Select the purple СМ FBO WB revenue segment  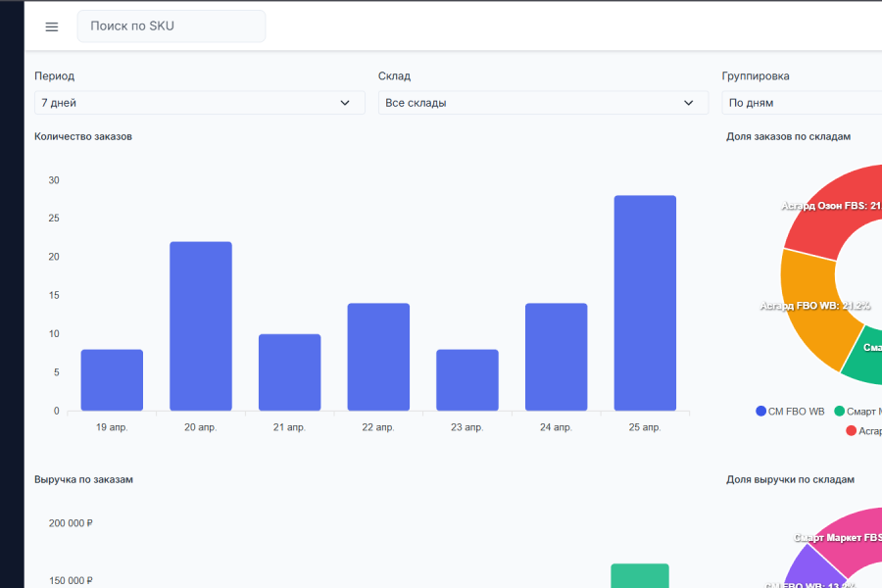(815, 568)
